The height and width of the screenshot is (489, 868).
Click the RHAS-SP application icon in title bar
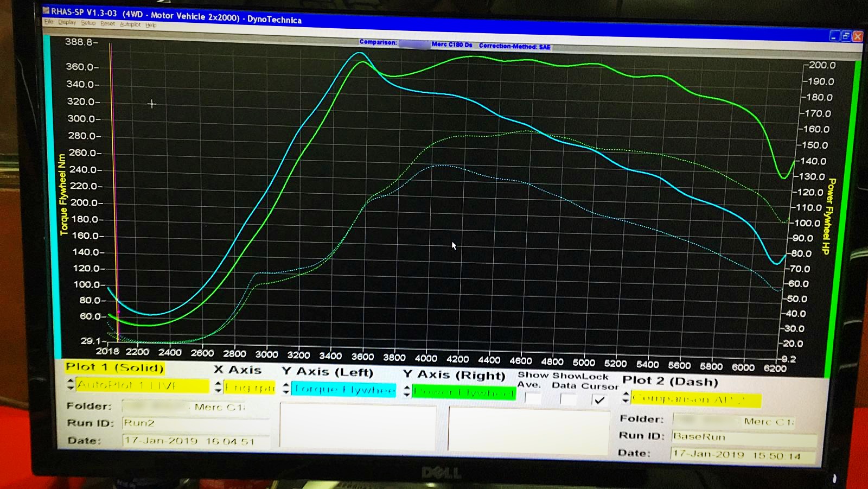tap(46, 11)
